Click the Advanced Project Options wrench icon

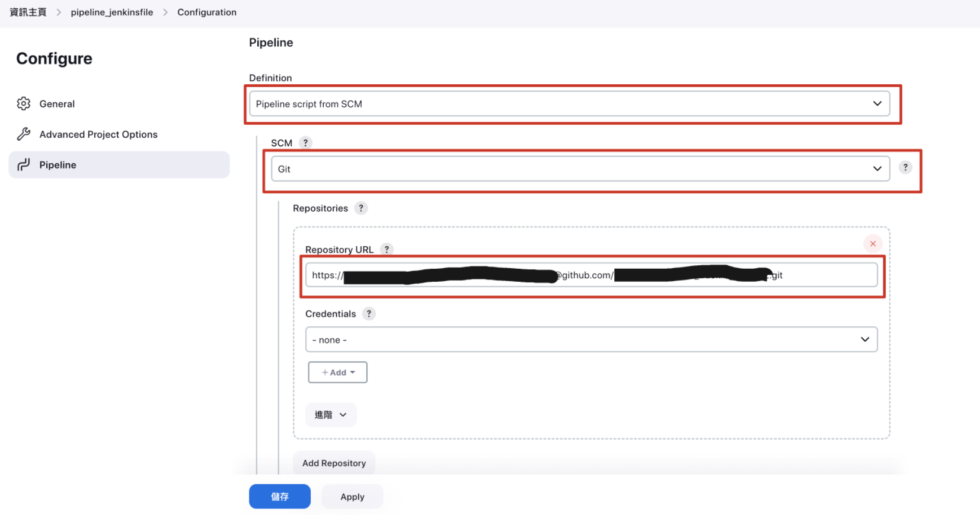[x=24, y=134]
